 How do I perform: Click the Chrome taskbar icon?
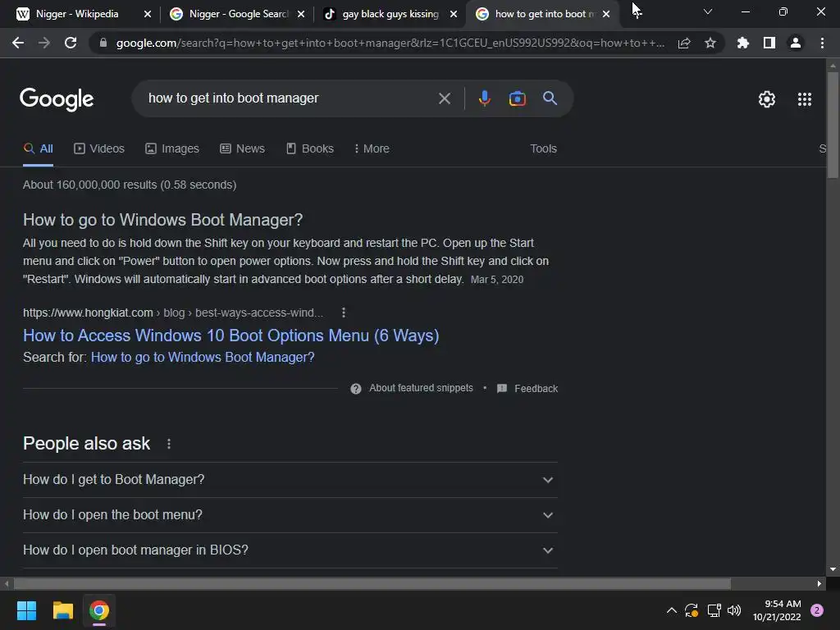pos(98,610)
